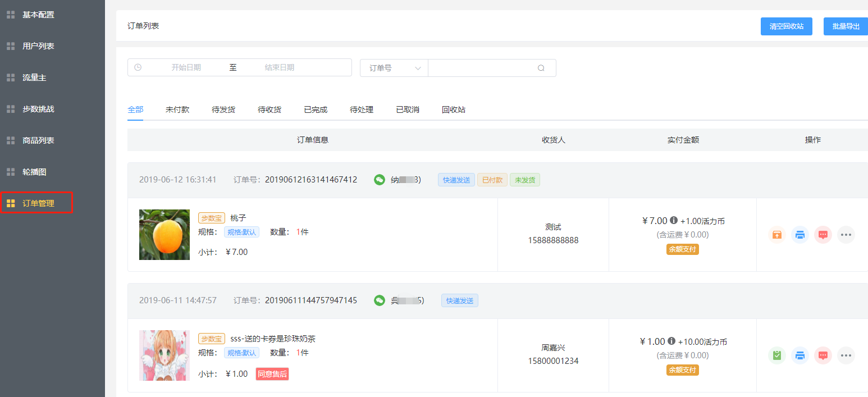Click the print icon for the 珍珠奶茶 order
This screenshot has height=397, width=868.
pyautogui.click(x=800, y=355)
